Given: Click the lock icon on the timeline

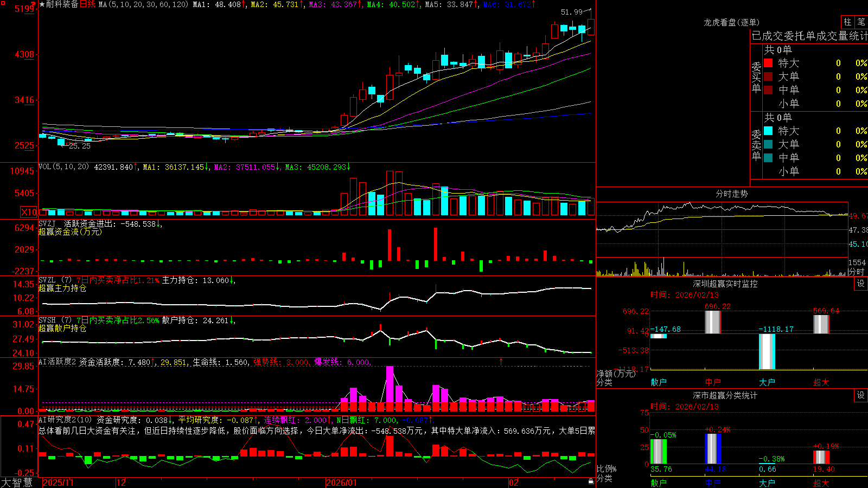Looking at the screenshot, I should [591, 481].
